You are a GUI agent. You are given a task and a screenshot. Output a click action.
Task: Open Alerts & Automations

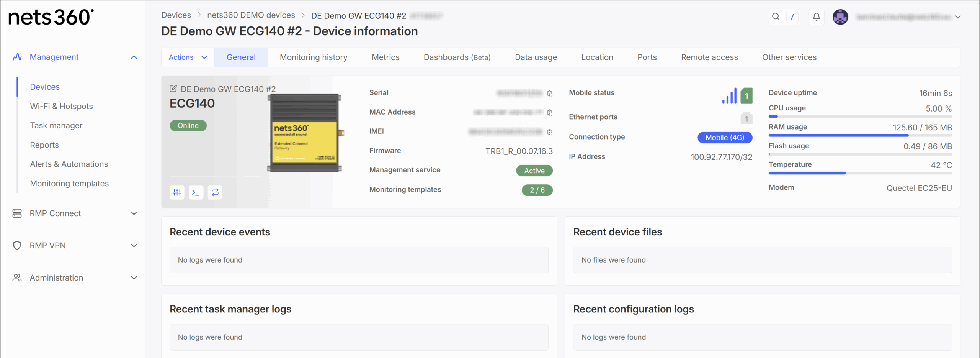tap(69, 164)
